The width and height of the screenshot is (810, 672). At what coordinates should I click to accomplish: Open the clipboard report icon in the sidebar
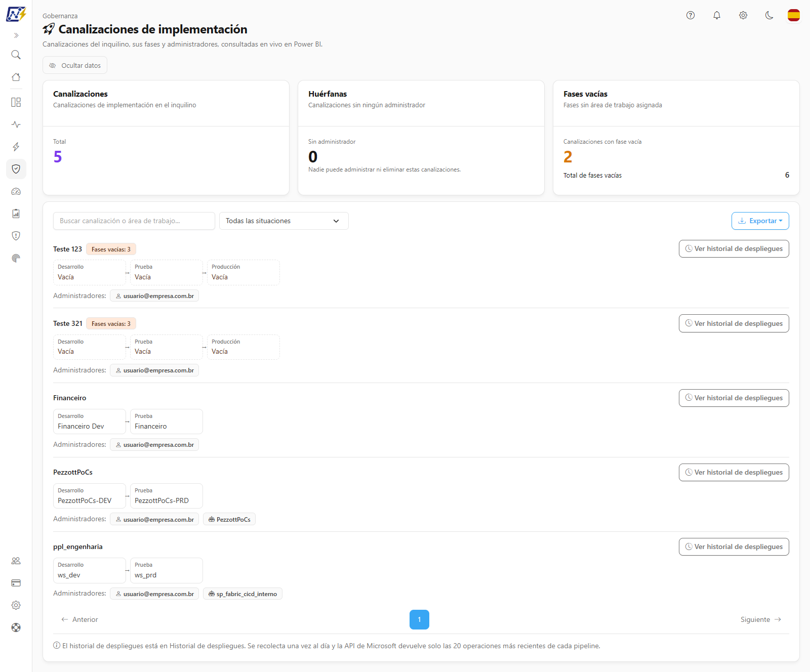coord(16,214)
